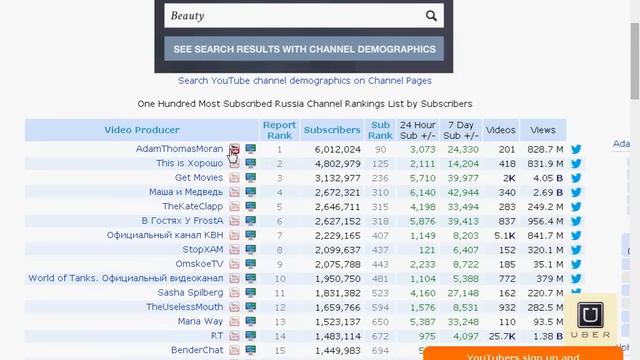Screen dimensions: 640x360
Task: Sort by Report Rank column
Action: [279, 130]
